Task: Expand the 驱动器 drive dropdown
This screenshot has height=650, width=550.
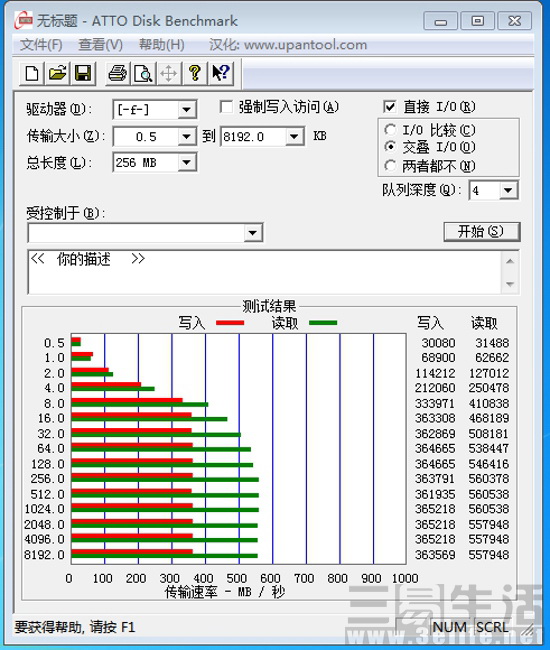Action: (187, 110)
